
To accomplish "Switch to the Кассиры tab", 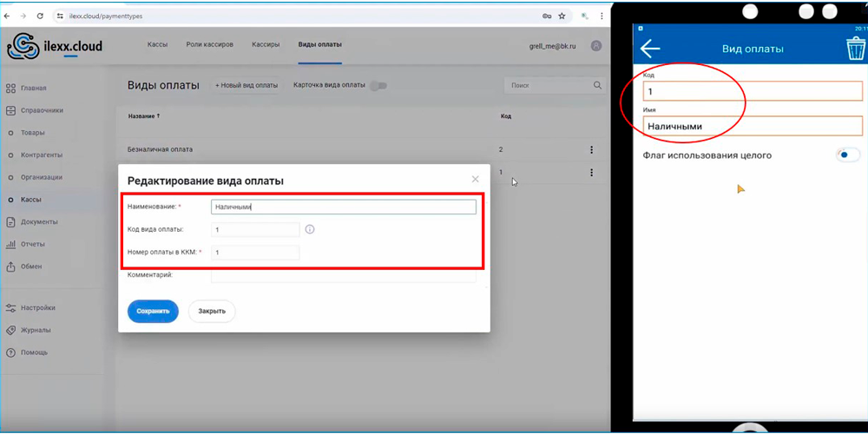I will pyautogui.click(x=266, y=44).
